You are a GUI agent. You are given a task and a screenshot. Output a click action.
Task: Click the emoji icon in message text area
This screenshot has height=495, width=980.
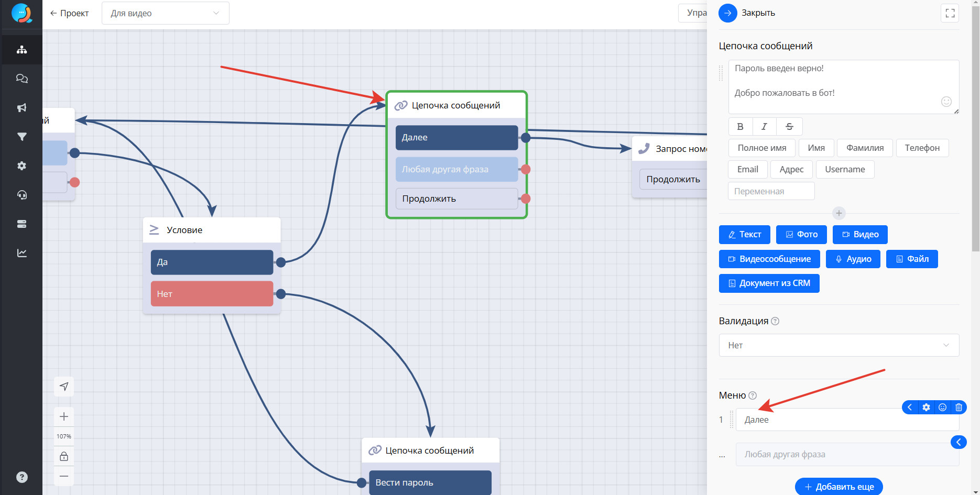(x=946, y=102)
